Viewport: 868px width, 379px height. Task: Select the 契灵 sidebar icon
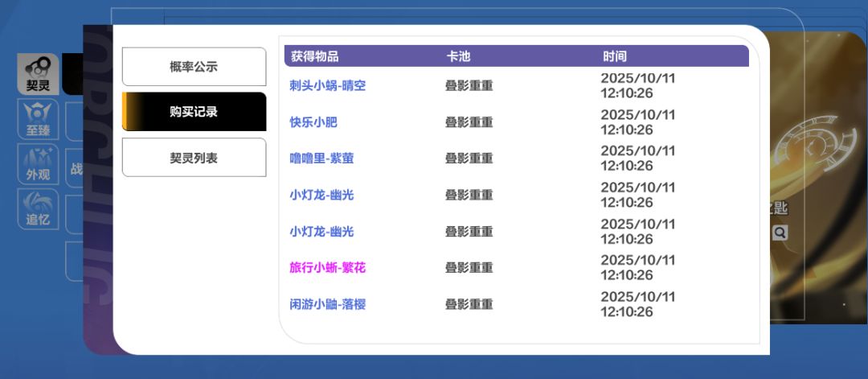(38, 74)
